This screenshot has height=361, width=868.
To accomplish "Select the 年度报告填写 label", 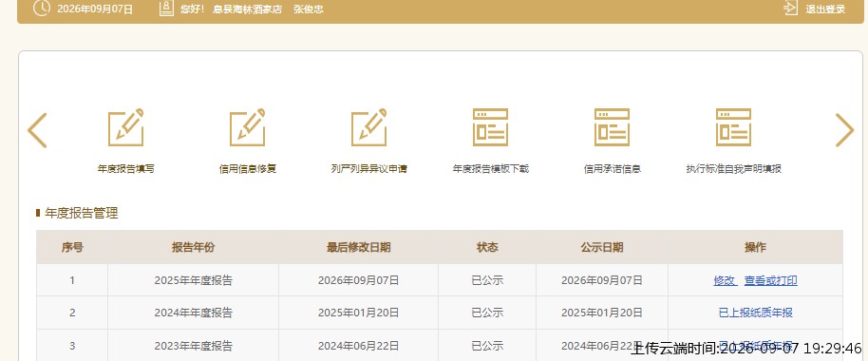I will [126, 169].
